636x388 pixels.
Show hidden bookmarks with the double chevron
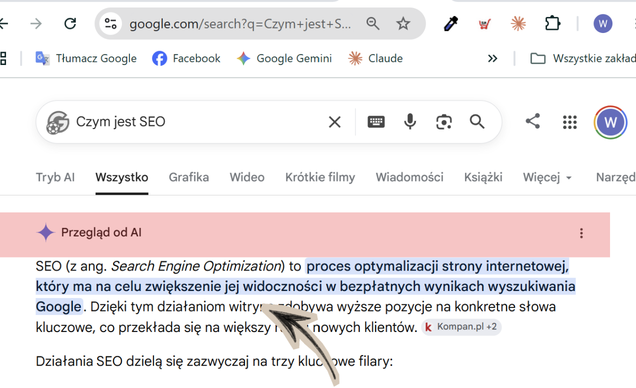pyautogui.click(x=492, y=58)
